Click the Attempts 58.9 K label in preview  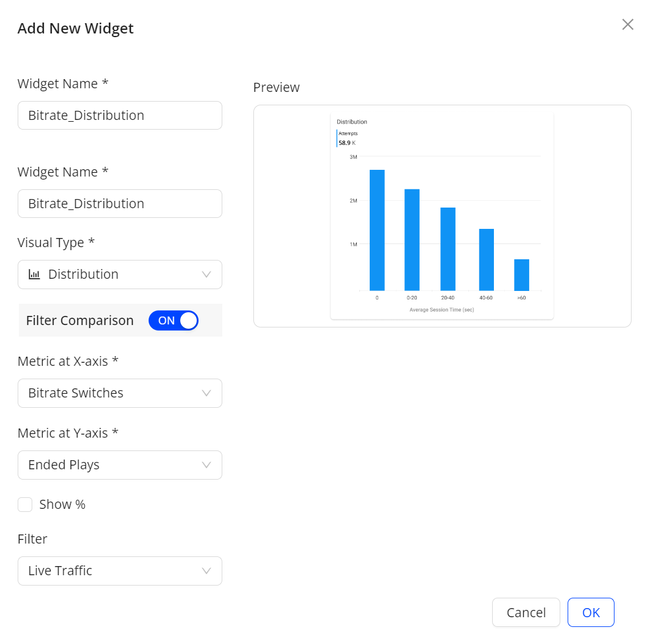click(348, 138)
